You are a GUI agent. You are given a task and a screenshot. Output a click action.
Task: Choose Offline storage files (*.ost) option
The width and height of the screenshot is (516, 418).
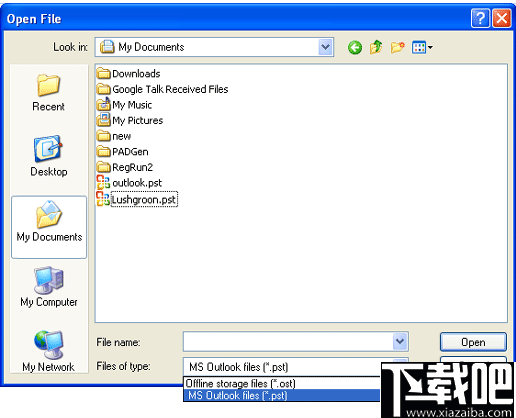tap(282, 383)
